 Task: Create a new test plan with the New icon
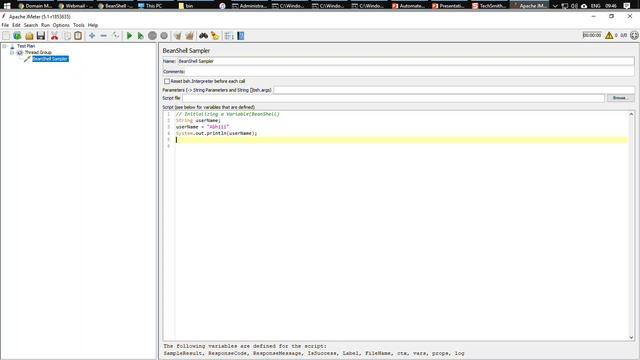point(6,36)
